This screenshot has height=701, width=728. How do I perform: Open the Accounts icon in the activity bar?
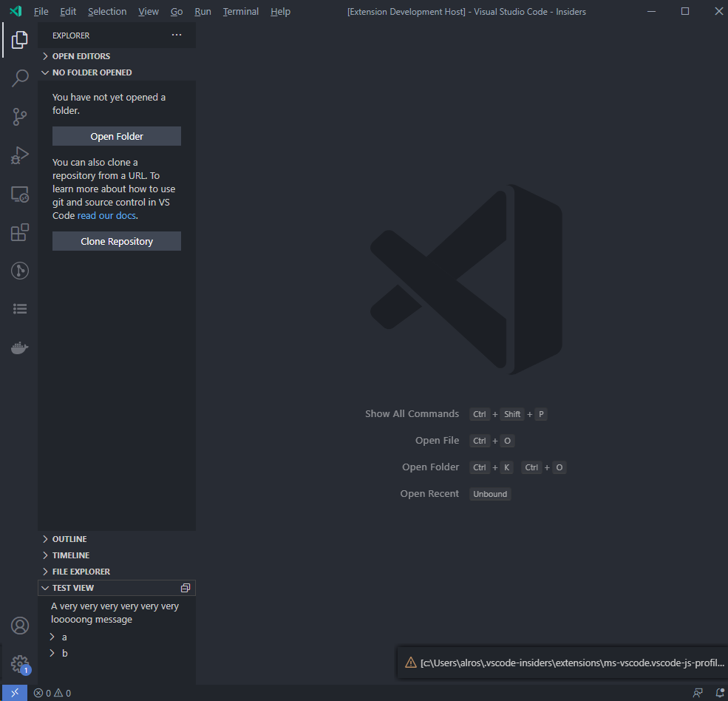[x=20, y=626]
